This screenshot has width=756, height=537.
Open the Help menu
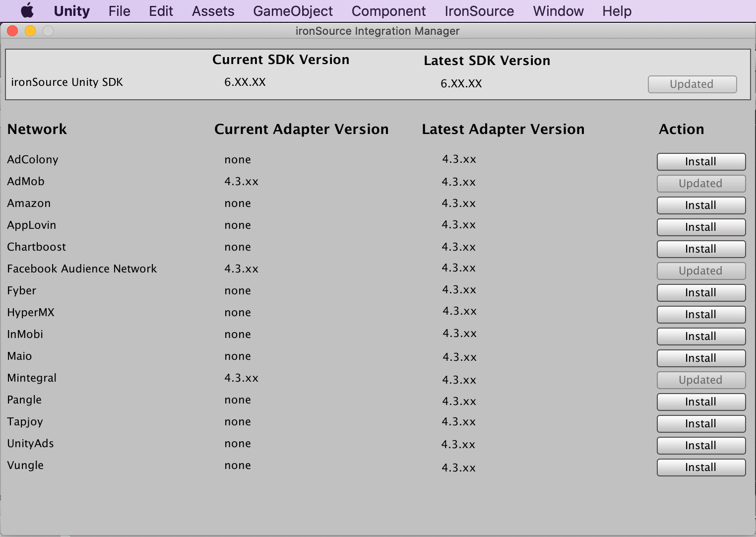[617, 11]
